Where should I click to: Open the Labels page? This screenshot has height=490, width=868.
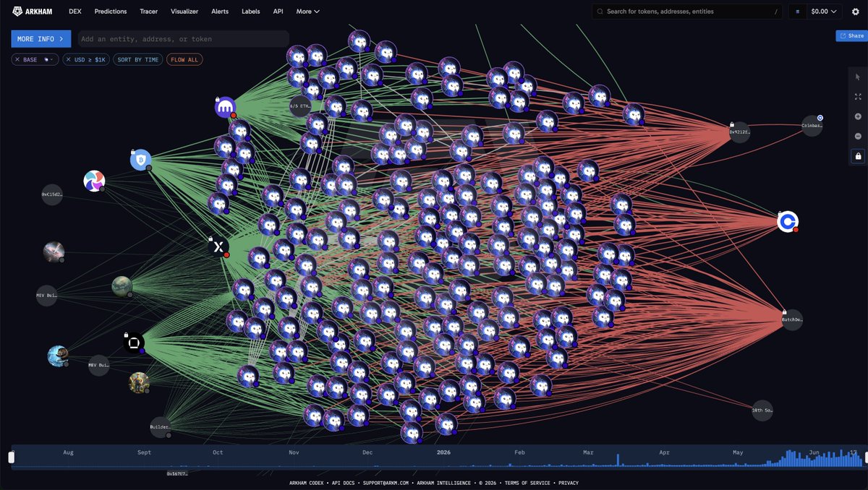pyautogui.click(x=251, y=12)
